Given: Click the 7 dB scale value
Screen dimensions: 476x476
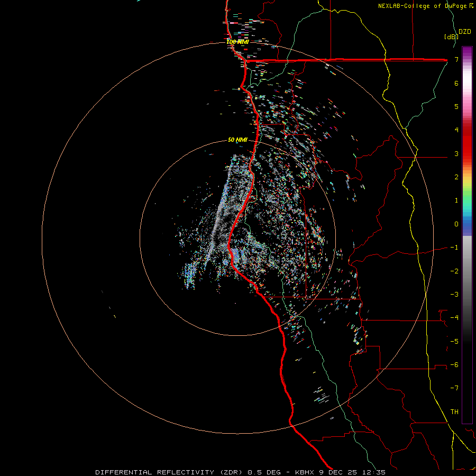Looking at the screenshot, I should point(456,59).
